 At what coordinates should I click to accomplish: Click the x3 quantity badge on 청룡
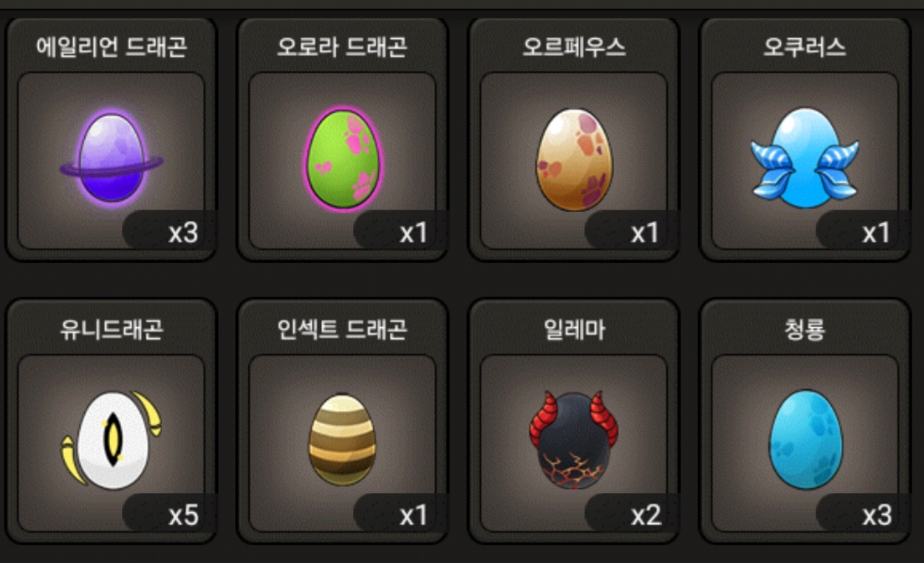(862, 514)
